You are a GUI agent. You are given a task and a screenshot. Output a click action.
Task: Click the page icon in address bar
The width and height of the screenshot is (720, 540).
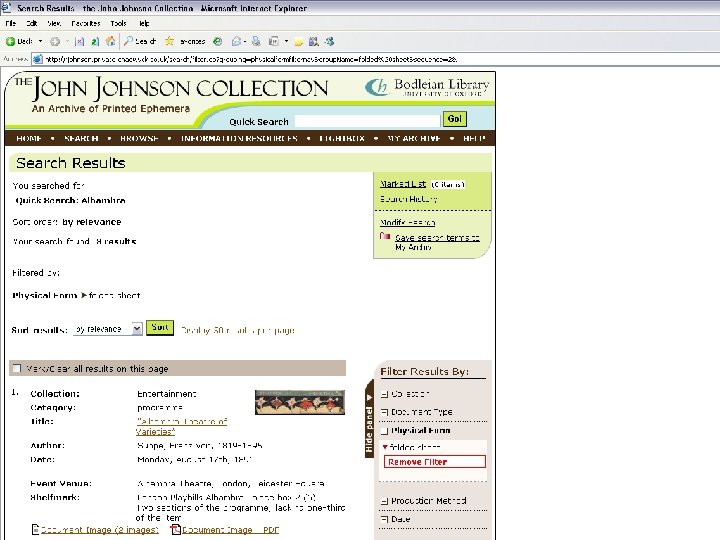[x=38, y=59]
